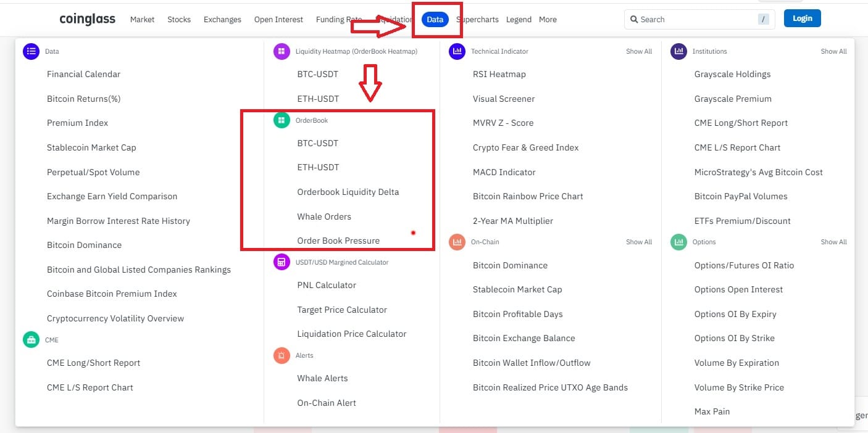Open Bitcoin Rainbow Price Chart
868x433 pixels.
[528, 196]
